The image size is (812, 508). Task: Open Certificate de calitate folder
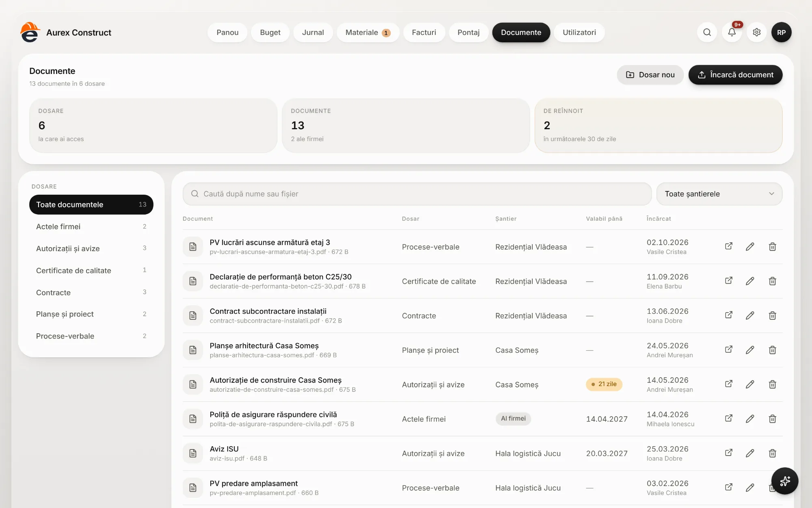[91, 270]
